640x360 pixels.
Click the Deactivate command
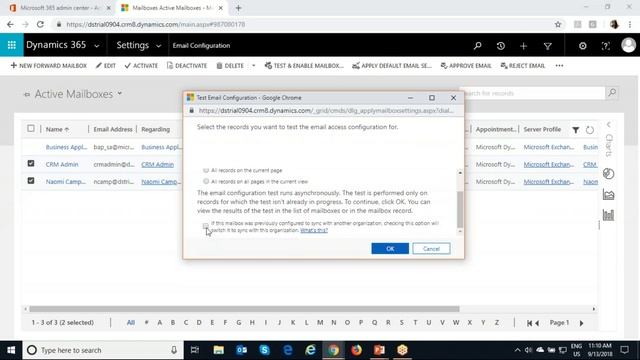click(x=187, y=66)
